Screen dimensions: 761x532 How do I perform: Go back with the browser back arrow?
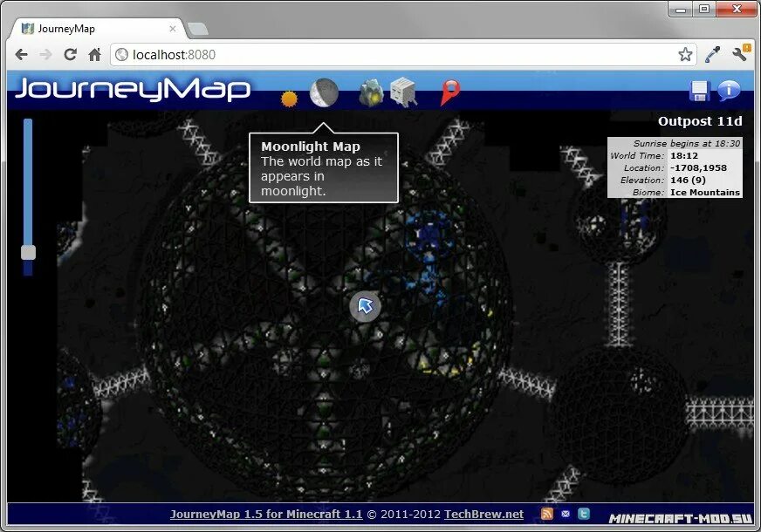tap(21, 54)
